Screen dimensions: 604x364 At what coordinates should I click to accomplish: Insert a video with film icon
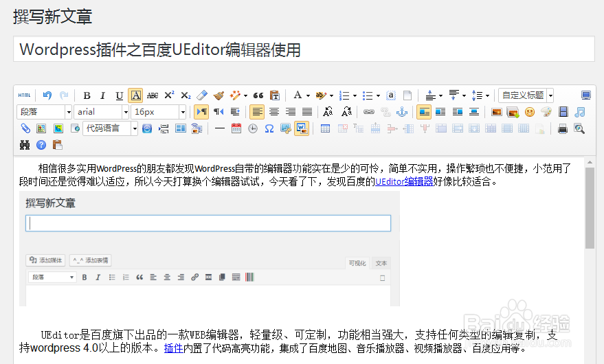coord(563,112)
